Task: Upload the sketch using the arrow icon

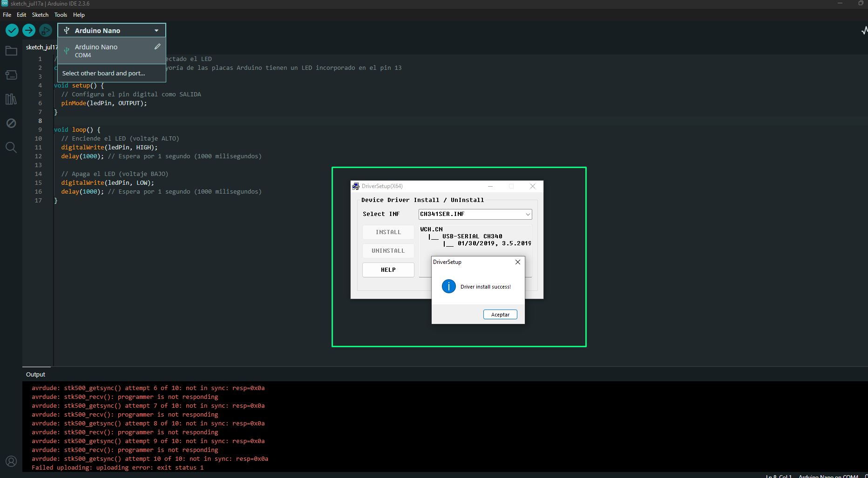Action: pyautogui.click(x=28, y=30)
